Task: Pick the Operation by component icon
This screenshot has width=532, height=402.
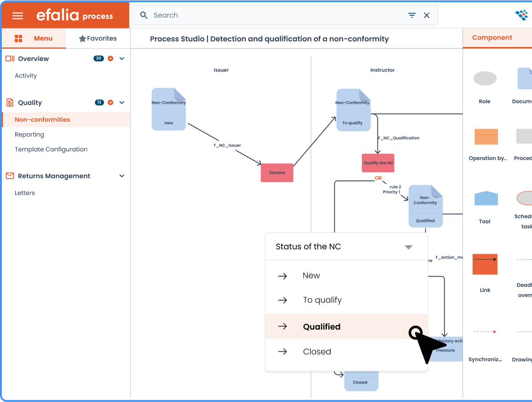Action: point(486,137)
